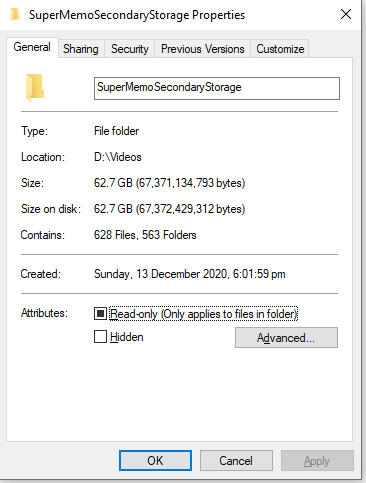The height and width of the screenshot is (483, 366).
Task: Enable the Hidden attribute checkbox
Action: (100, 337)
